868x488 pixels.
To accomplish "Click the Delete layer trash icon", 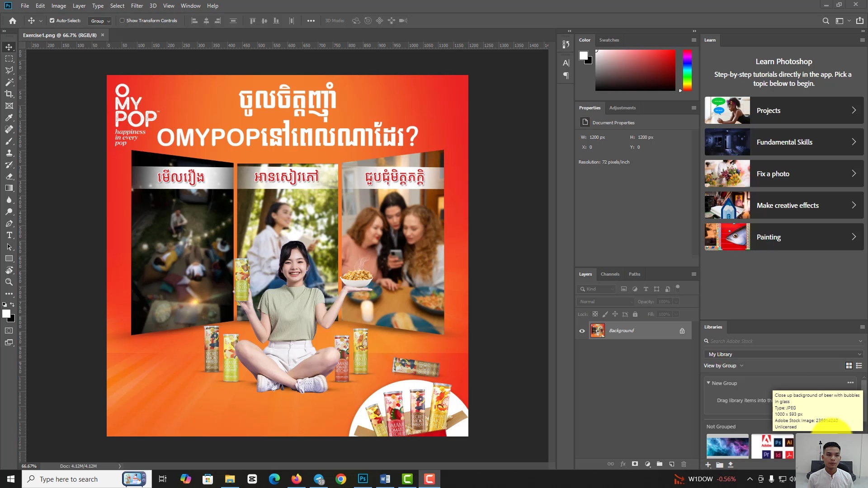I will coord(684,464).
